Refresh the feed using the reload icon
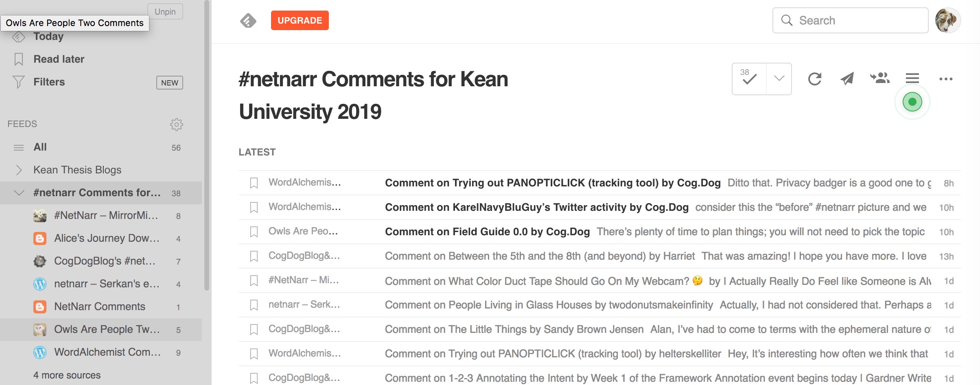This screenshot has height=385, width=980. 814,79
